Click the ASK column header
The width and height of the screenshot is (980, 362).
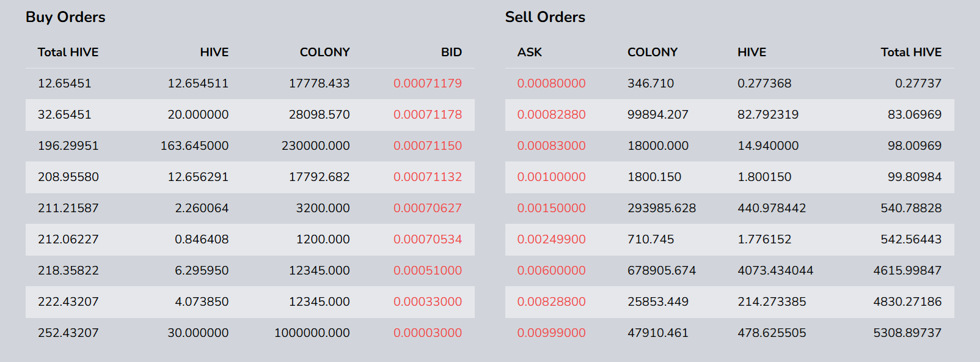(529, 52)
